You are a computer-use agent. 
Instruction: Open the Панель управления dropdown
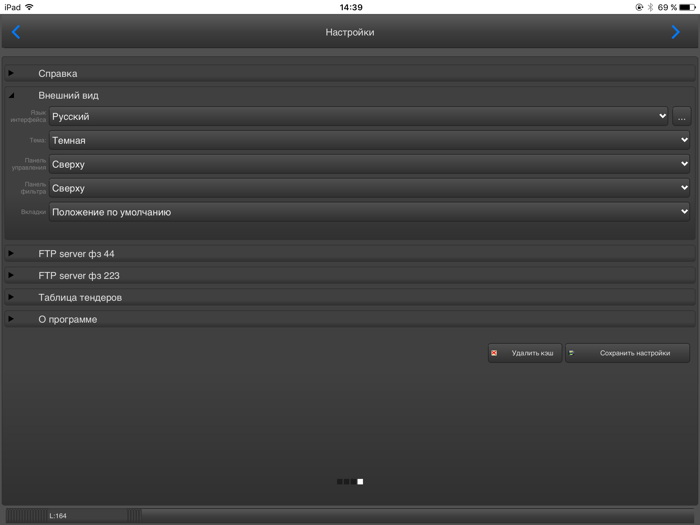click(369, 164)
